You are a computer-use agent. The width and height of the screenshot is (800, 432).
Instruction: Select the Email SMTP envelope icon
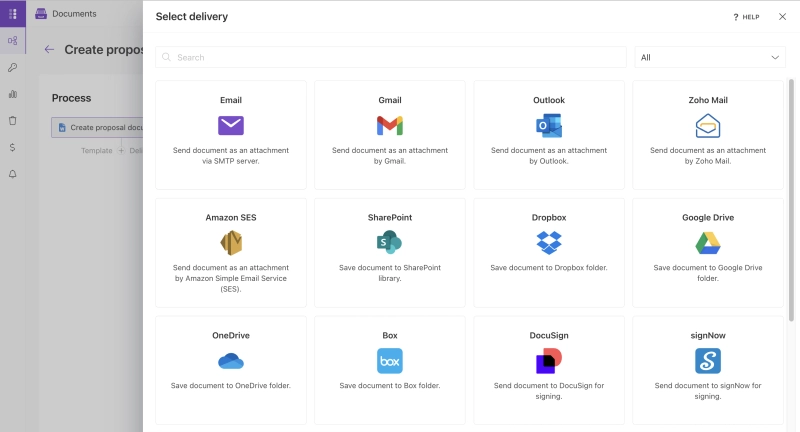coord(231,125)
